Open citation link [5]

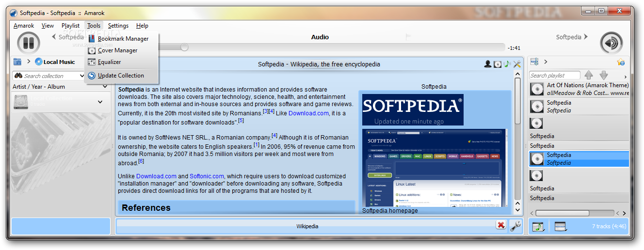click(x=241, y=121)
